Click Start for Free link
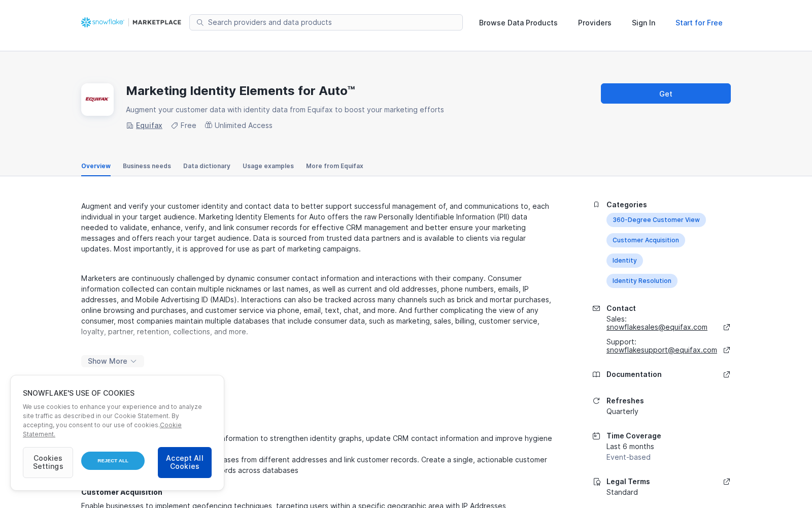 699,23
